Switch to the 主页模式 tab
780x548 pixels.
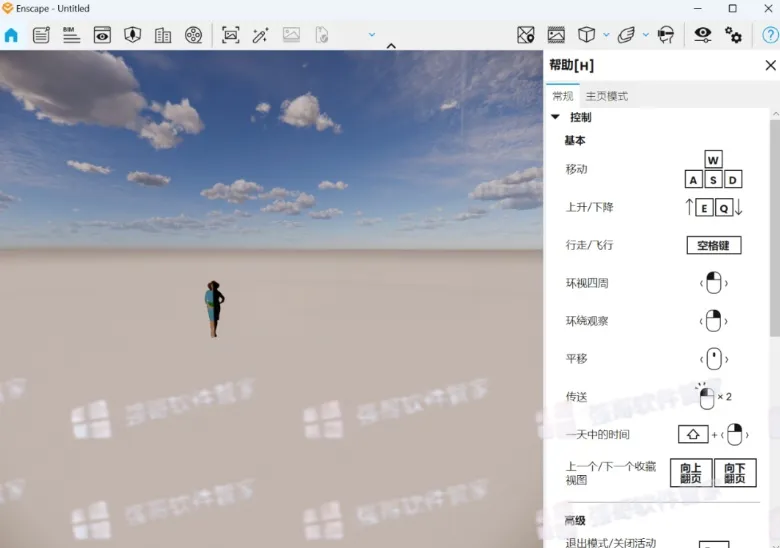606,96
